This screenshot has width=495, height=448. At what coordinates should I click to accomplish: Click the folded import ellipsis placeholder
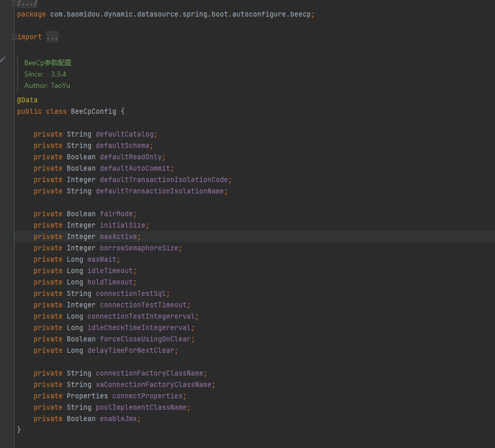(x=52, y=37)
